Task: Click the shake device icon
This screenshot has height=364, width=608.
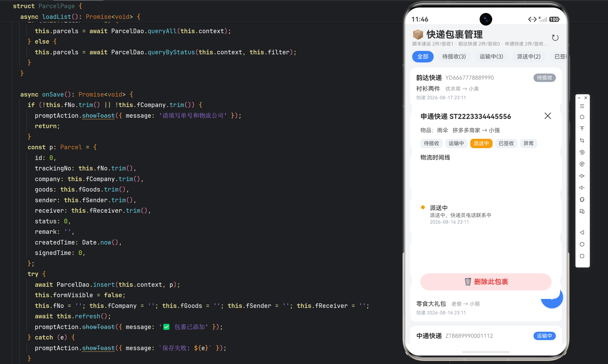Action: (582, 199)
